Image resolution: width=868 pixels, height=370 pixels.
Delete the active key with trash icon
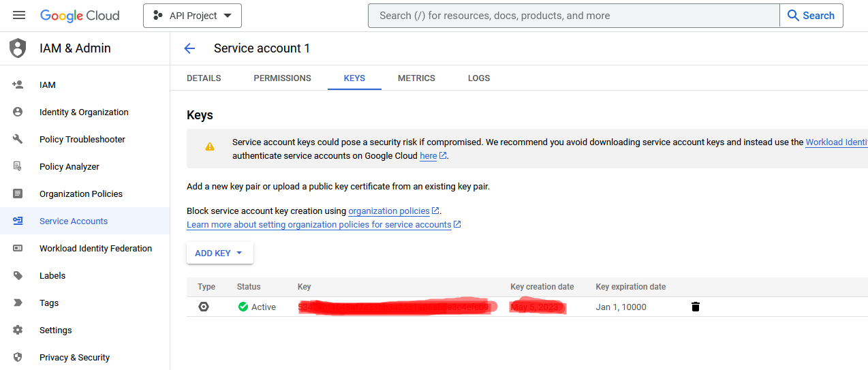click(x=695, y=307)
